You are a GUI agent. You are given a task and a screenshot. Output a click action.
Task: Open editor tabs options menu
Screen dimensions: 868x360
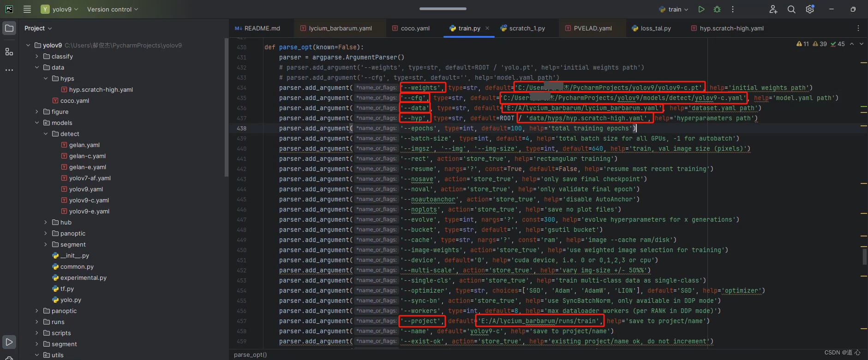[858, 28]
